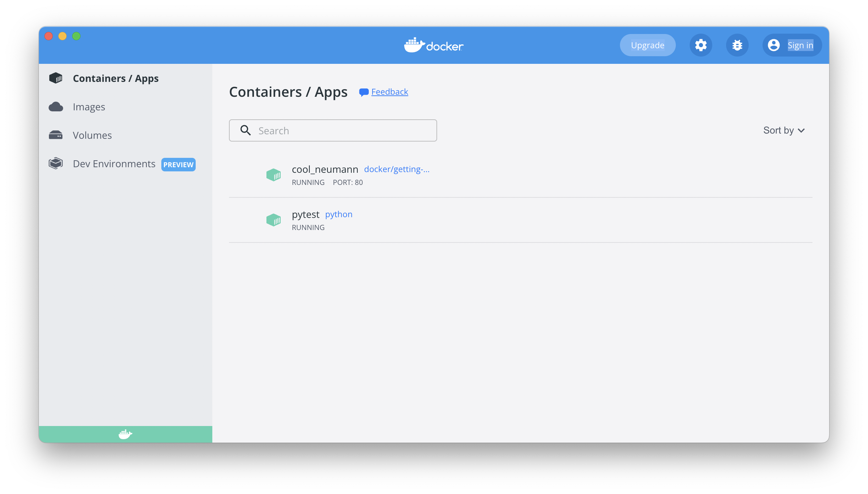Select the pytest container name

point(306,215)
